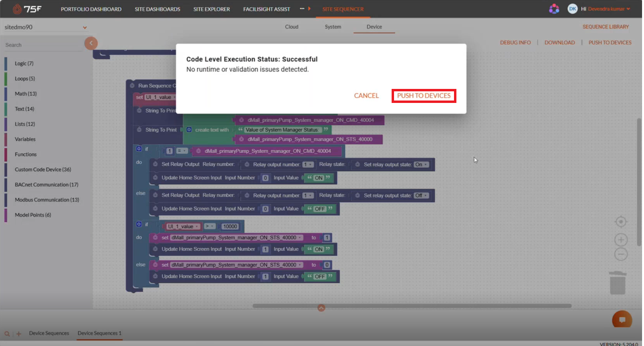Click the 10000 number field

(230, 226)
